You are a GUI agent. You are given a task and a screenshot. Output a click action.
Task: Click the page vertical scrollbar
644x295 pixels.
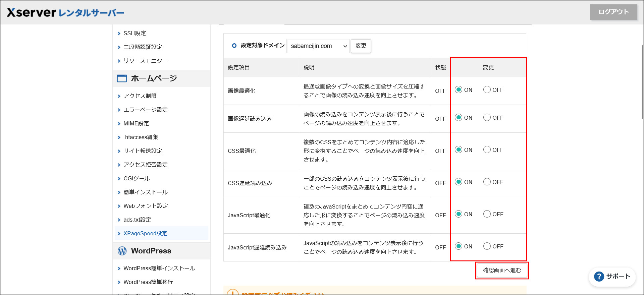[642, 82]
